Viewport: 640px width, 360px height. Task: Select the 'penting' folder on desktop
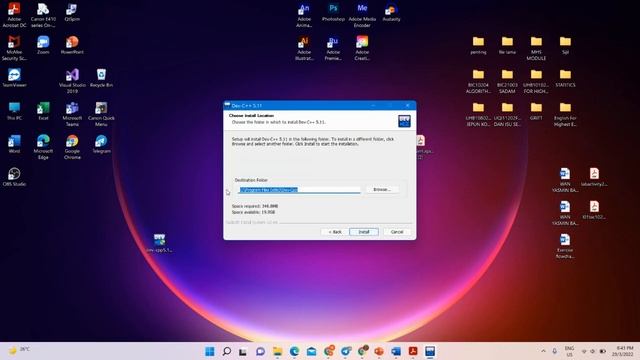coord(478,45)
